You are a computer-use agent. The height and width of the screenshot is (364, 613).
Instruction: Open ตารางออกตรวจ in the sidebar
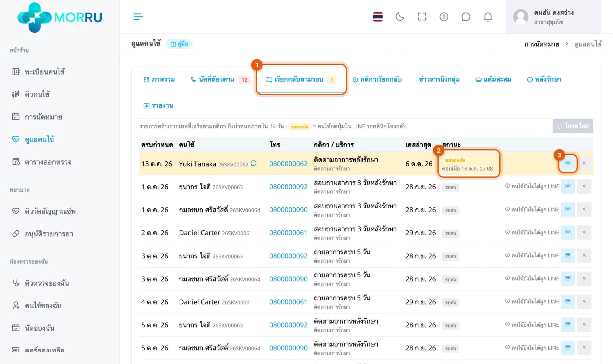(x=42, y=162)
